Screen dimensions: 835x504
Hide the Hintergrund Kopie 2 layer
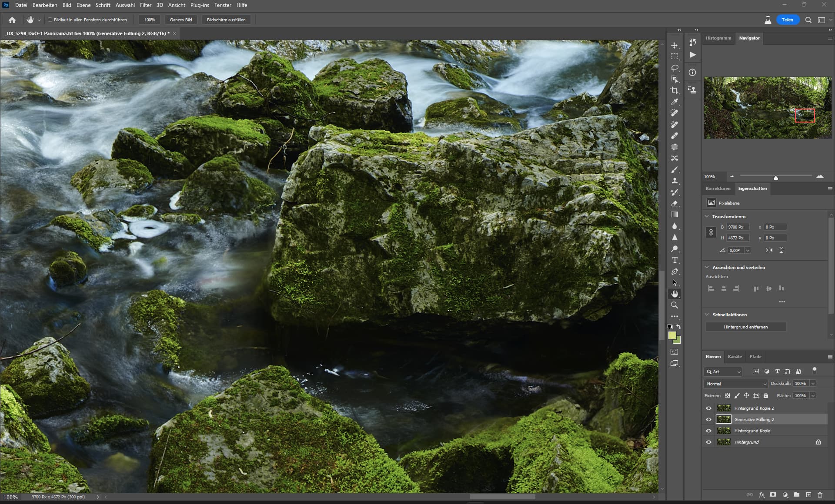pos(708,408)
